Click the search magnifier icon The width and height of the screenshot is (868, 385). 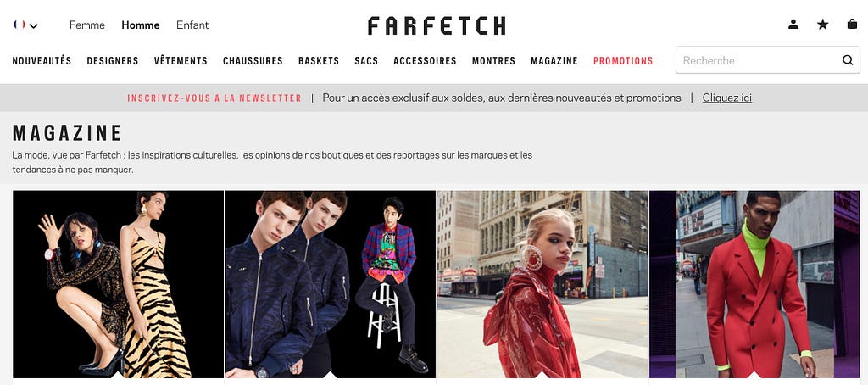click(848, 60)
